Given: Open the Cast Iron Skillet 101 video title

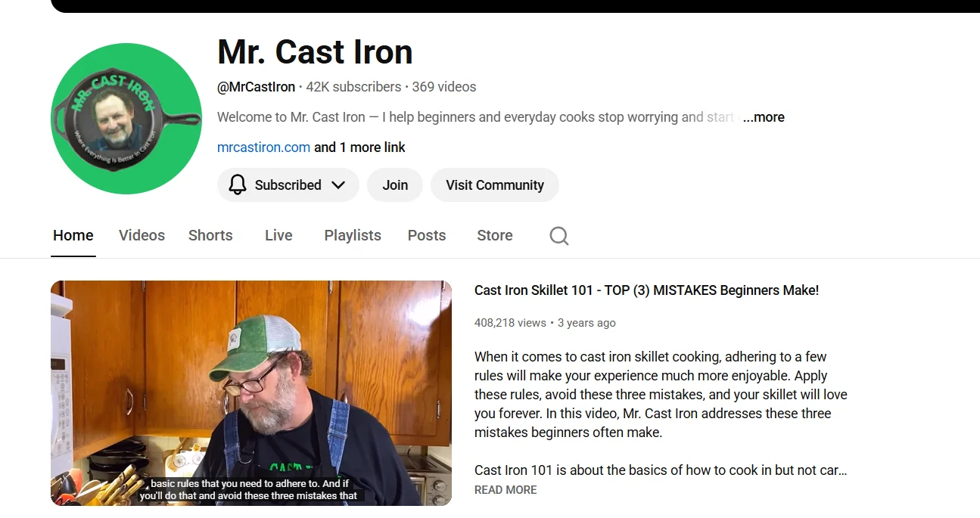Looking at the screenshot, I should (x=646, y=290).
